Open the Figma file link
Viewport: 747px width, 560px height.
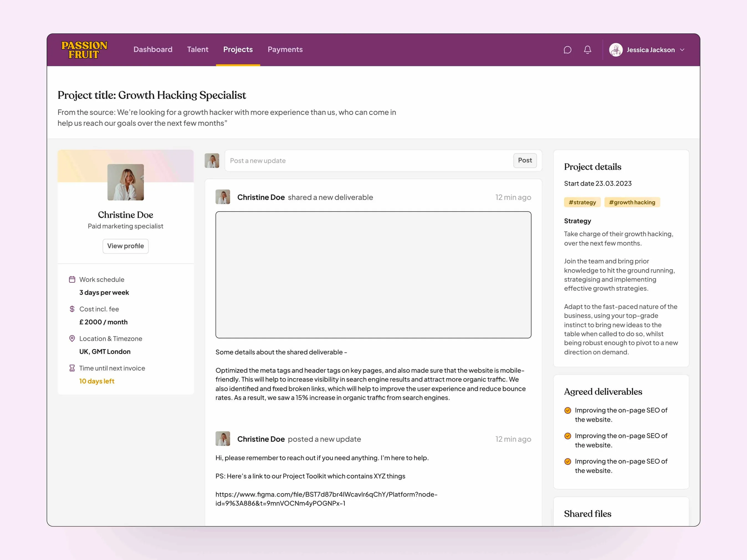pos(326,499)
